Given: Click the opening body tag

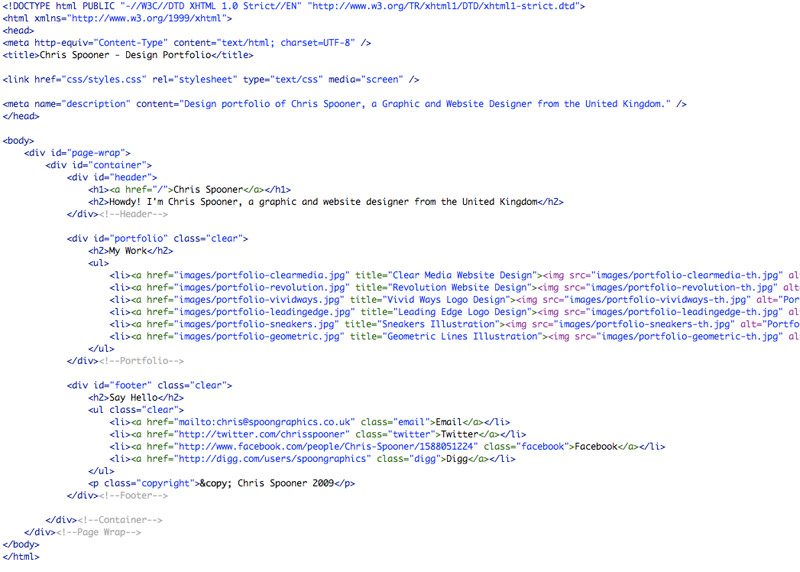Looking at the screenshot, I should pos(18,141).
